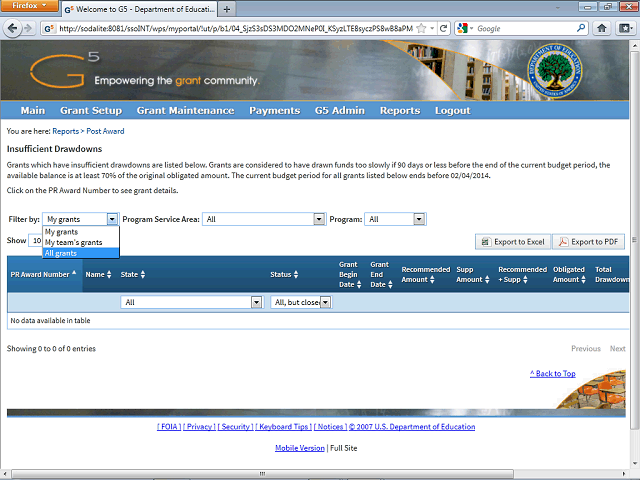Select the 'Welcome to G5' browser tab
This screenshot has width=640, height=480.
(139, 9)
